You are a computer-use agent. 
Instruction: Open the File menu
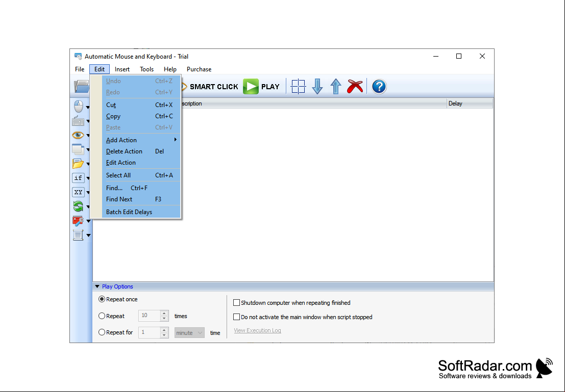pos(80,69)
